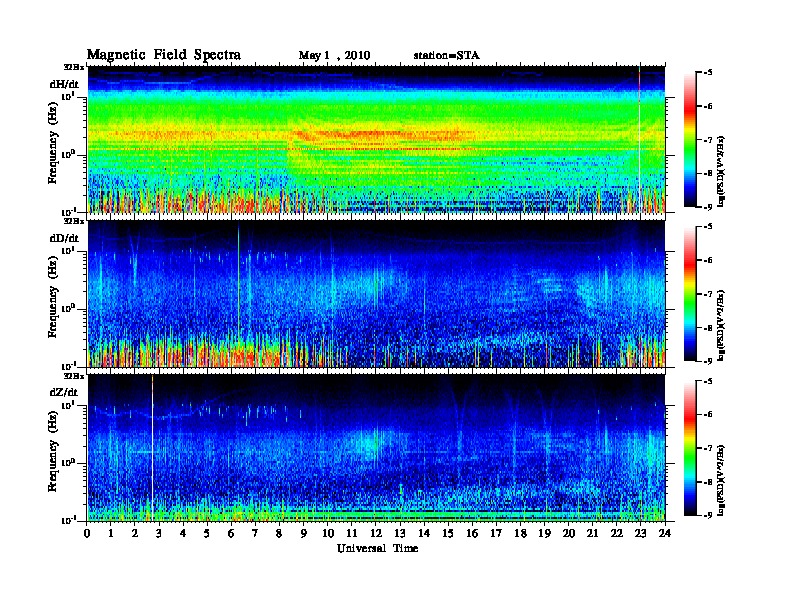The image size is (792, 612).
Task: Click hour 19 on the time axis
Action: 544,534
